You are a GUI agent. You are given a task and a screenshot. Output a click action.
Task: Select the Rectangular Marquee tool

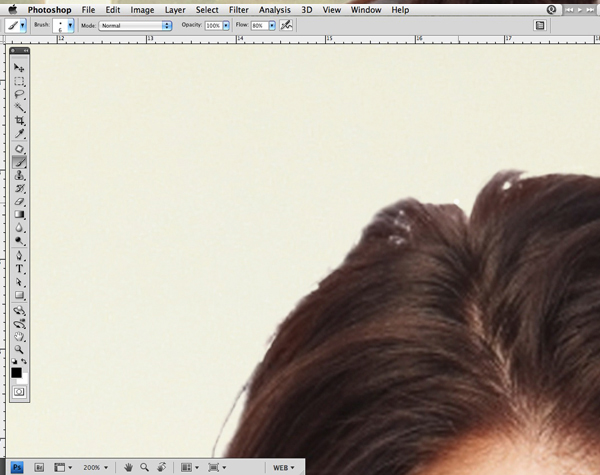[19, 81]
